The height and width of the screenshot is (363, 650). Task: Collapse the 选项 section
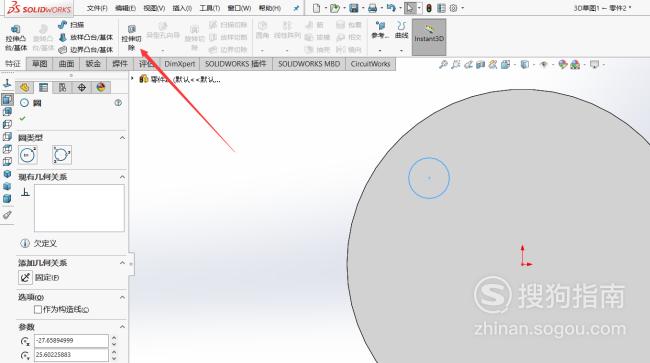(x=122, y=297)
